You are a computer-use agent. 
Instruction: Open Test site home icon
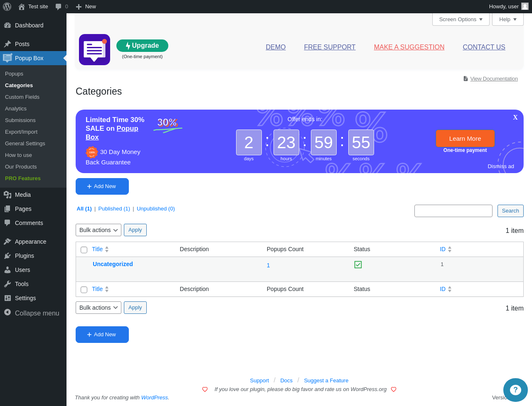pyautogui.click(x=22, y=7)
